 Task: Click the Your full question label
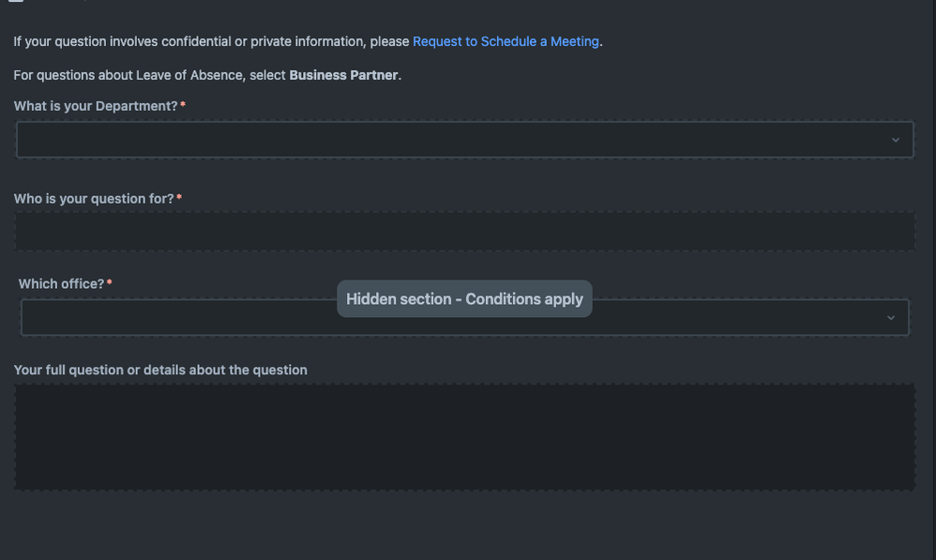[159, 370]
